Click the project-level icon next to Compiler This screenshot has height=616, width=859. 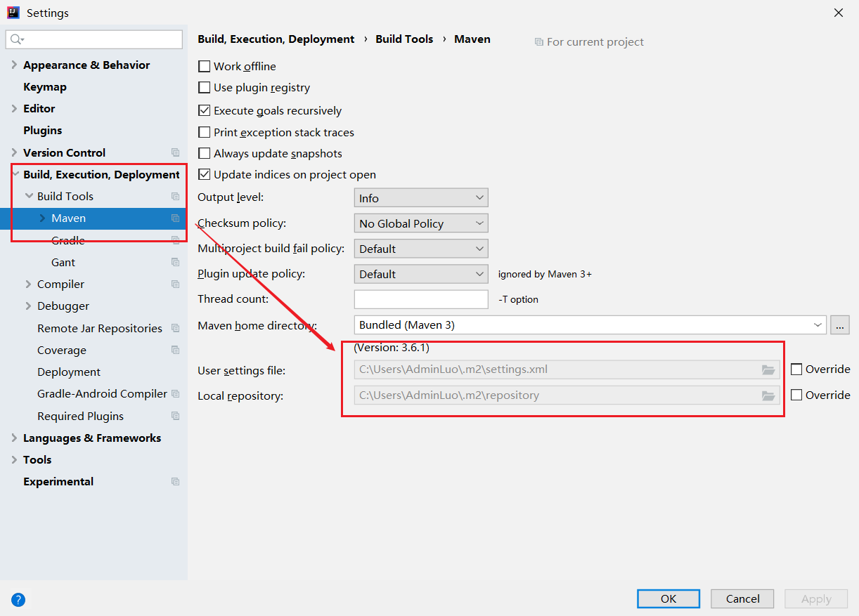pos(175,284)
